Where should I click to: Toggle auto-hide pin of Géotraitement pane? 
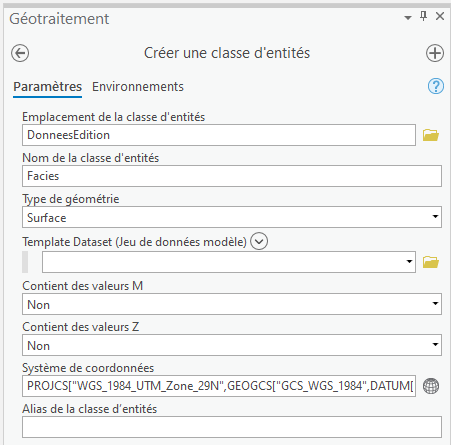[423, 16]
